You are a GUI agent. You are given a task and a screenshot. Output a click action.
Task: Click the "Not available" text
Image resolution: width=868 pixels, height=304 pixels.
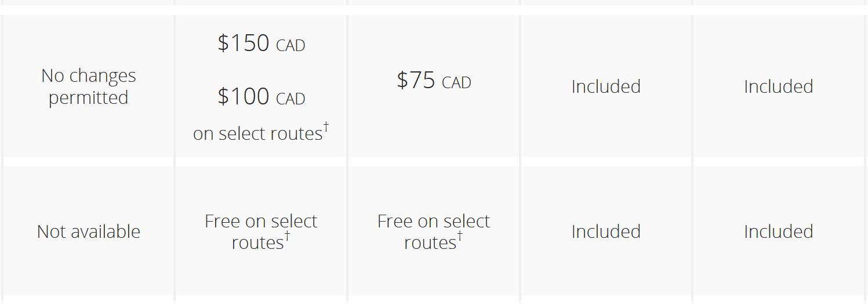pos(88,231)
